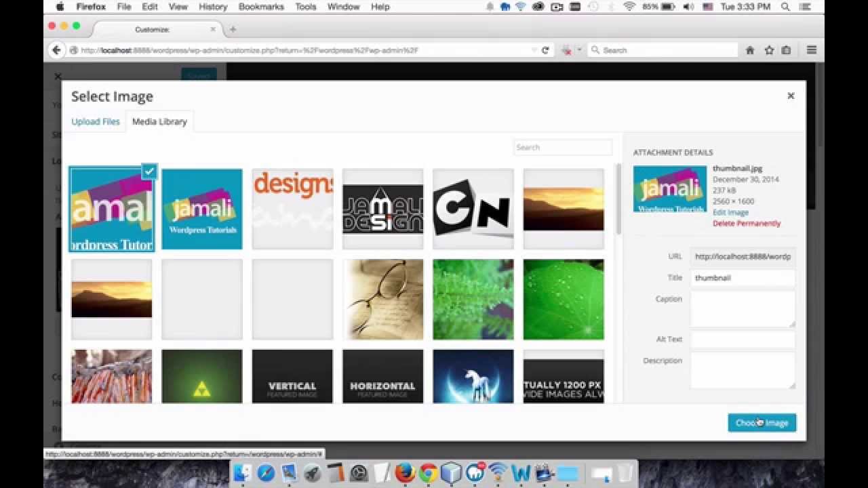Show bookmarks list icon in Firefox toolbar
Screen dimensions: 868x488
tap(787, 50)
